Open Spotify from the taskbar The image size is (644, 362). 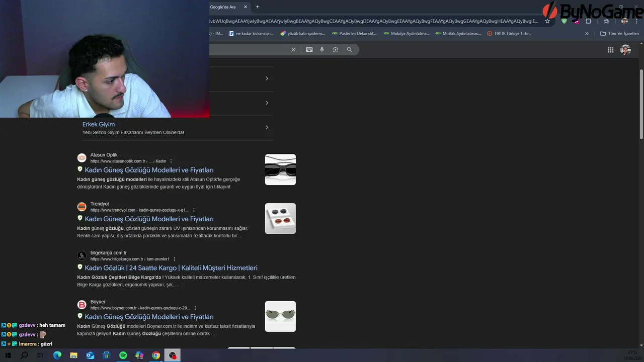[x=123, y=355]
